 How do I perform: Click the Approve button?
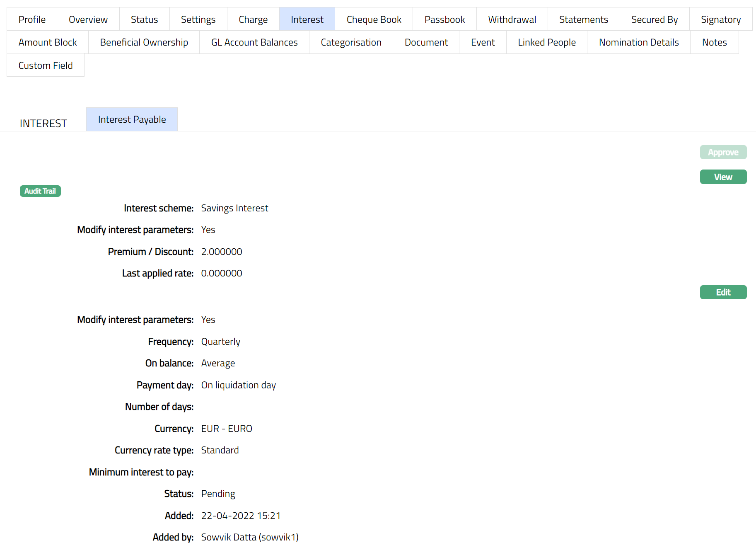point(723,152)
